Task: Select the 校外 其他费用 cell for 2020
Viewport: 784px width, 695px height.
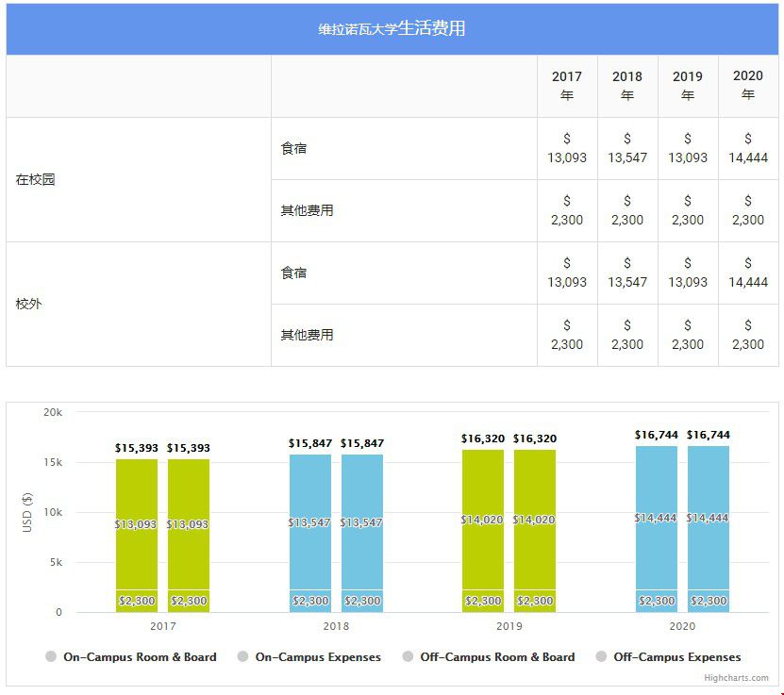Action: click(x=748, y=336)
